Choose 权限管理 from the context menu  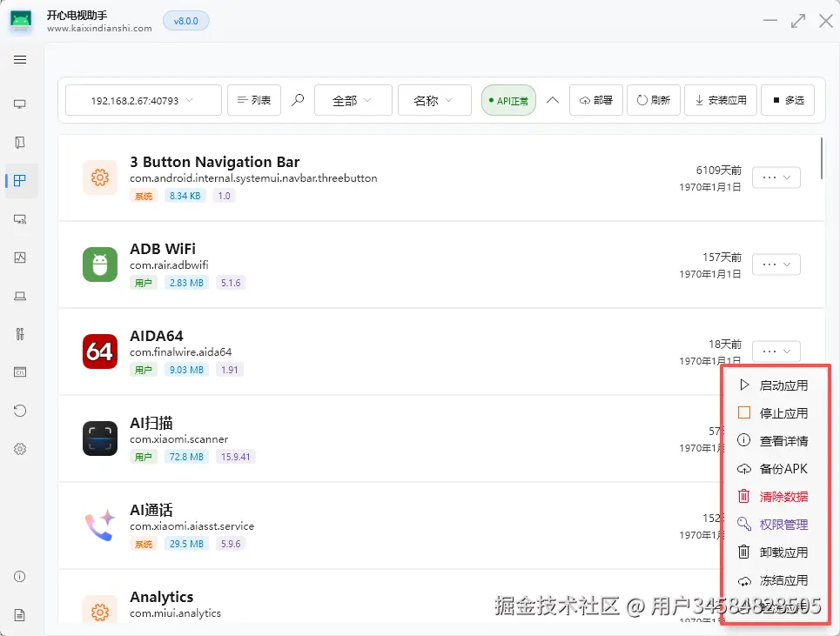(x=774, y=525)
